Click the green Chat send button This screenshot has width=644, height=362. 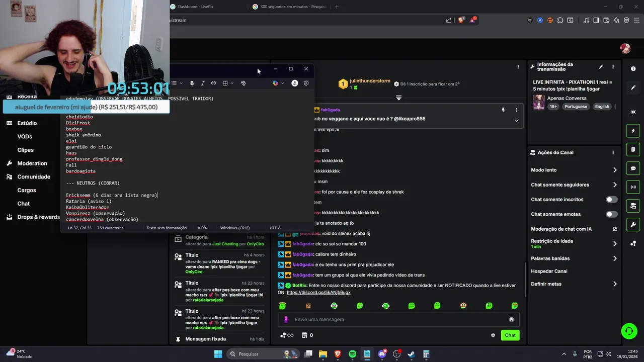click(x=510, y=335)
